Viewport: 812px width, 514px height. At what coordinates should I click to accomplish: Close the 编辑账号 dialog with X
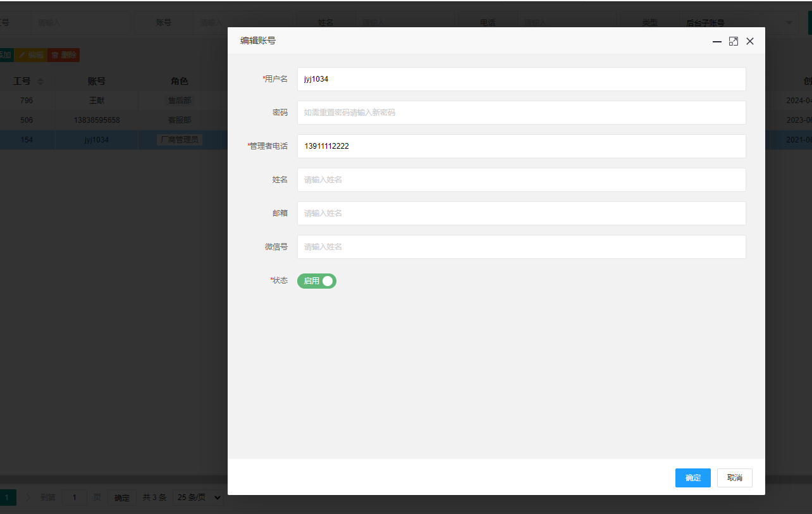(x=750, y=41)
